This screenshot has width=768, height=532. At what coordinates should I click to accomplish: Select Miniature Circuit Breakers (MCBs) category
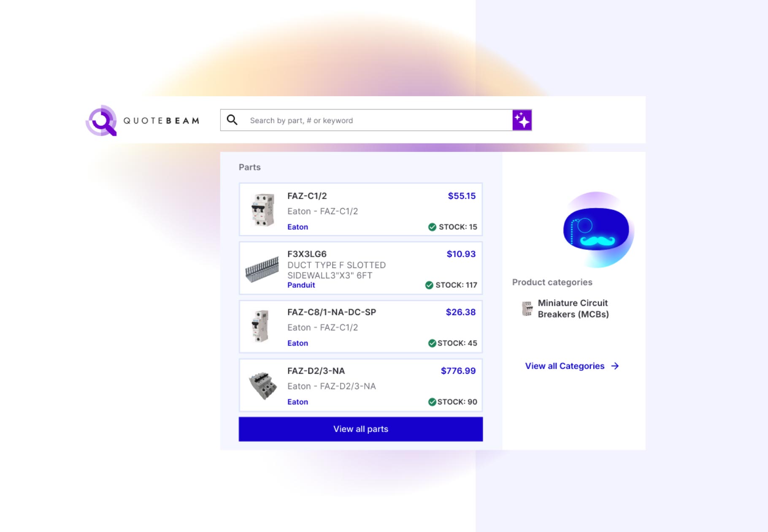coord(573,308)
